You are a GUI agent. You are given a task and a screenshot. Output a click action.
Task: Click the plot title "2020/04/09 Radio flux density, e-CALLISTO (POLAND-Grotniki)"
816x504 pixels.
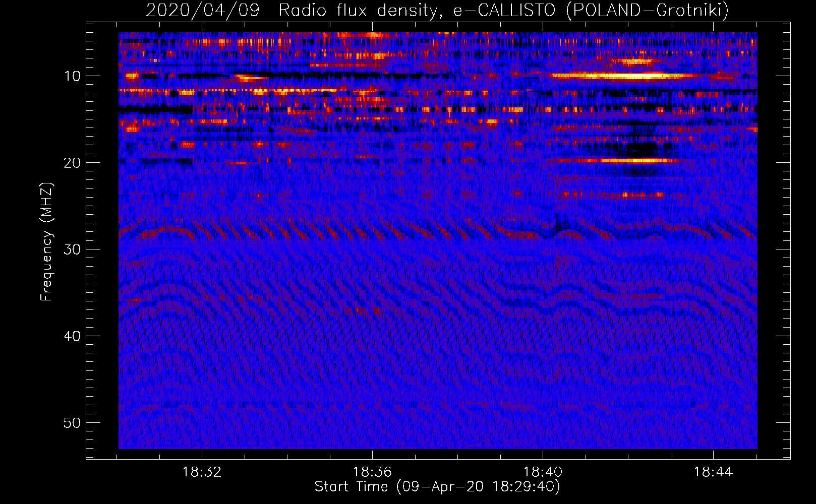(437, 10)
